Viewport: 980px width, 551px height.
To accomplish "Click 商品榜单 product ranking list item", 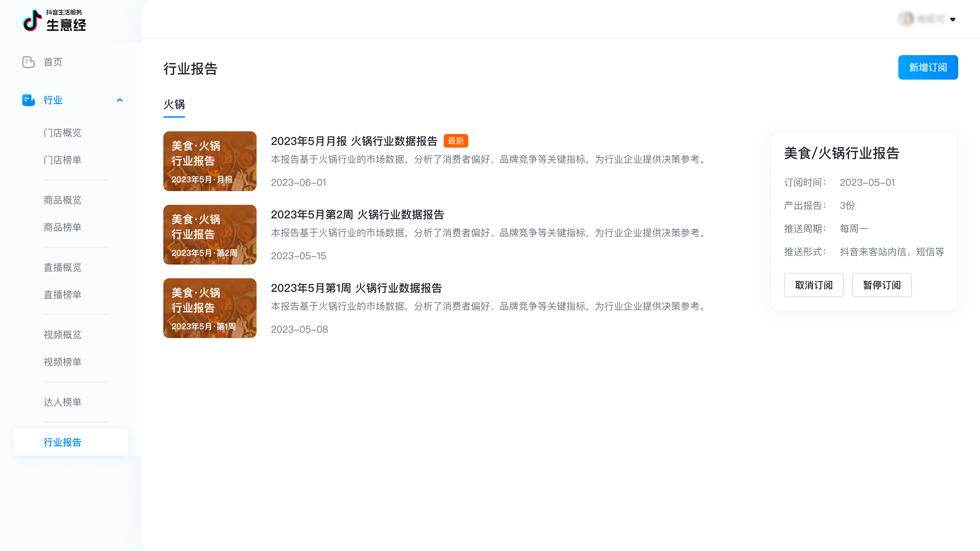I will [62, 228].
